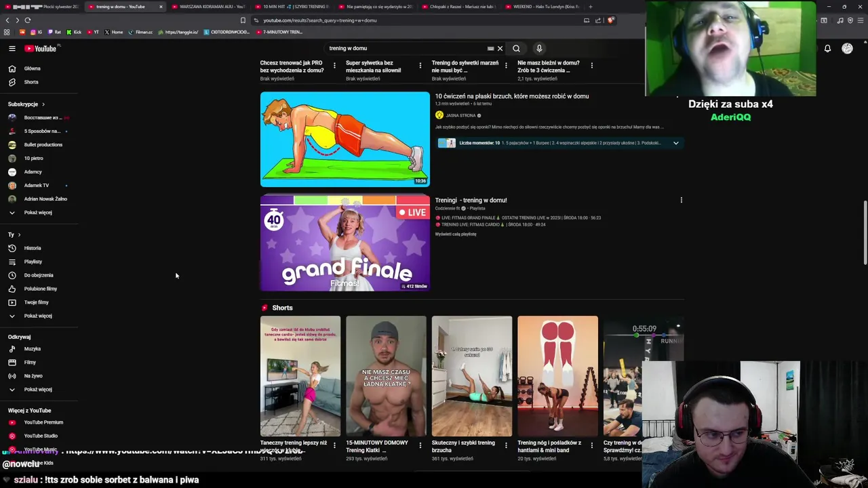Open more options for Treningi playlist
868x488 pixels.
point(681,200)
